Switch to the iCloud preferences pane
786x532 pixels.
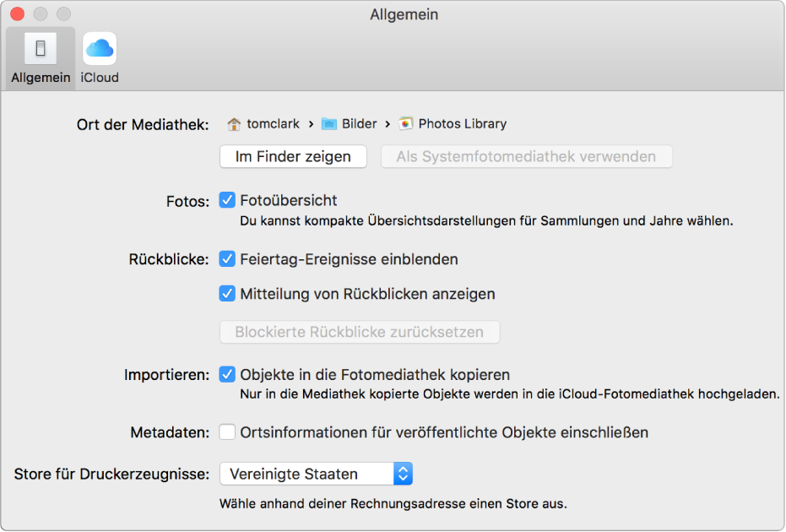(x=99, y=57)
